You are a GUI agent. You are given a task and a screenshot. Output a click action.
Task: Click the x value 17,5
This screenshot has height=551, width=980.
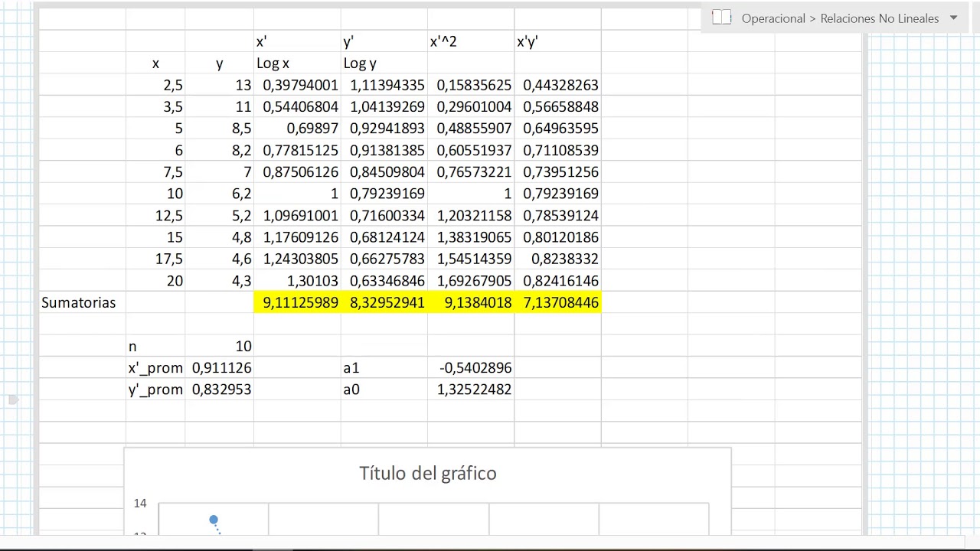(x=155, y=259)
